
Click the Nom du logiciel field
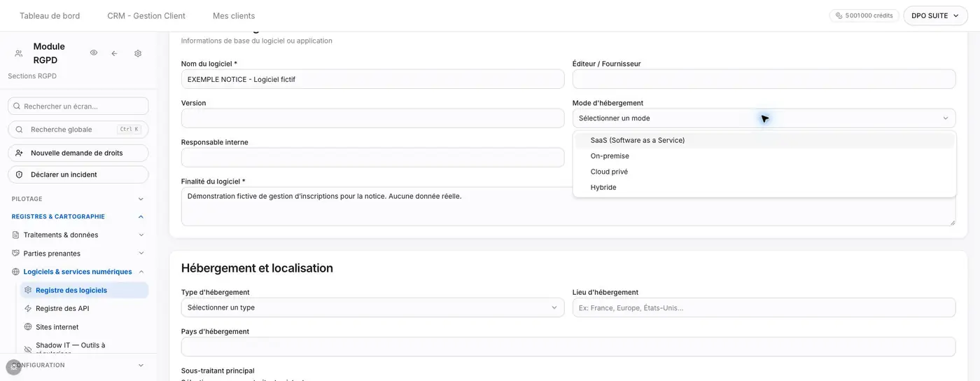pyautogui.click(x=372, y=79)
